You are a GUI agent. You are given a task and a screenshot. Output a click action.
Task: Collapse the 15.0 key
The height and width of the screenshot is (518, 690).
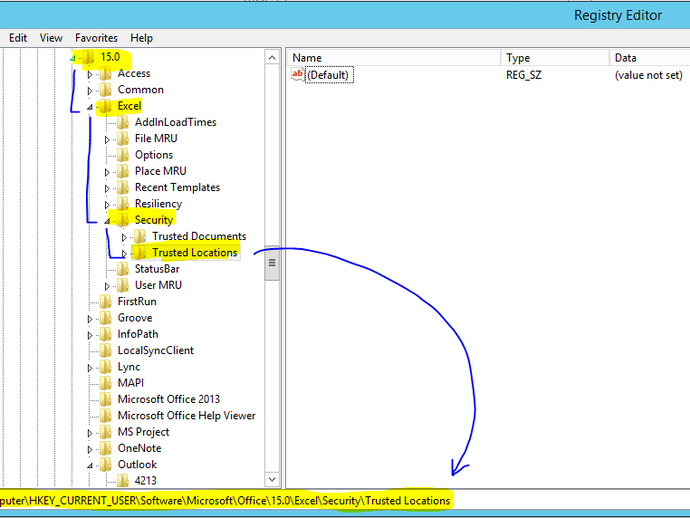73,58
